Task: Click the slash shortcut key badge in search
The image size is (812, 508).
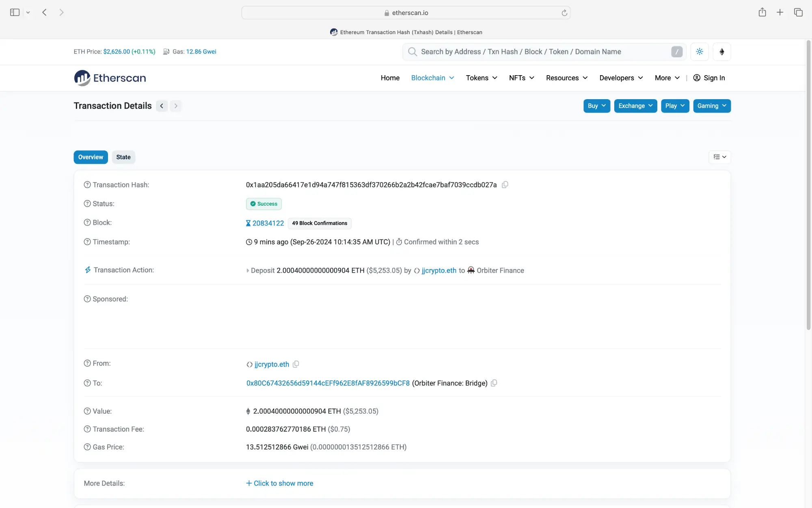Action: point(677,52)
